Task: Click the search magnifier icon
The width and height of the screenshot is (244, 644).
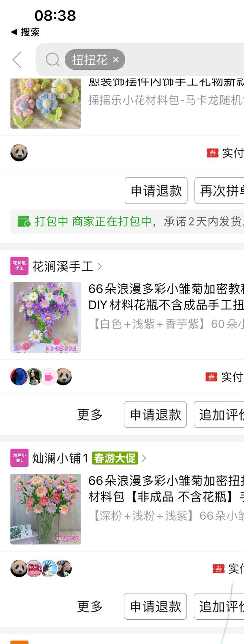Action: (53, 60)
